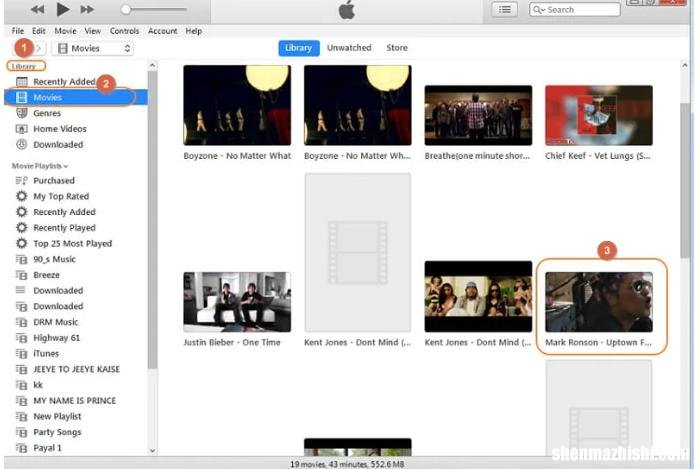The width and height of the screenshot is (700, 469).
Task: Select the Party Songs label
Action: tap(57, 432)
